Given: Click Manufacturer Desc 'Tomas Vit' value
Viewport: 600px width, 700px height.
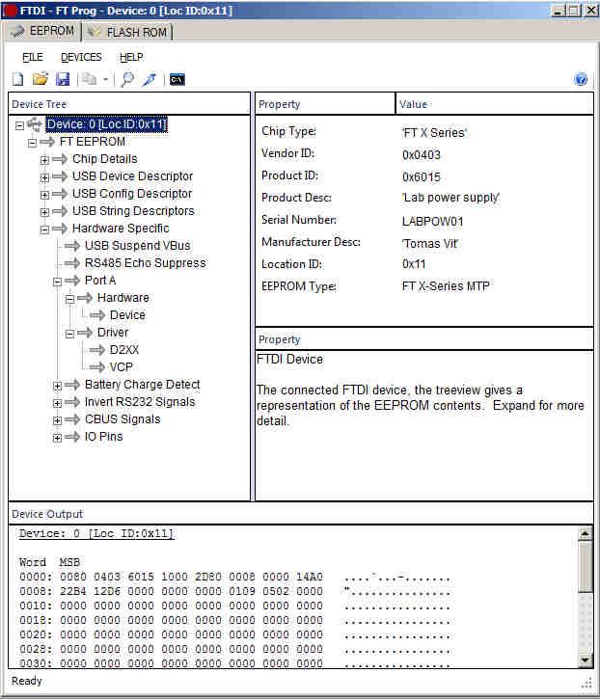Looking at the screenshot, I should 430,244.
